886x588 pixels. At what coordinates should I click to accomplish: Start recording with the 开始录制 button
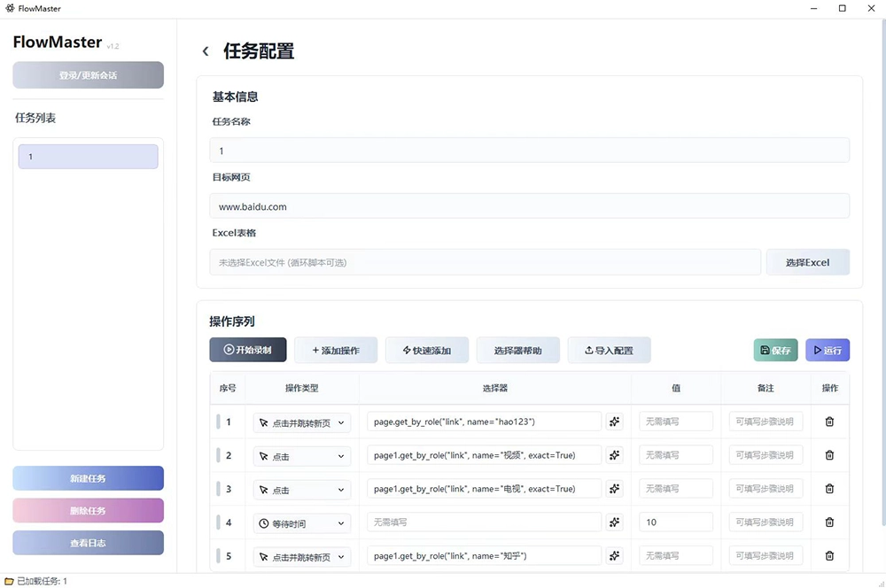247,350
